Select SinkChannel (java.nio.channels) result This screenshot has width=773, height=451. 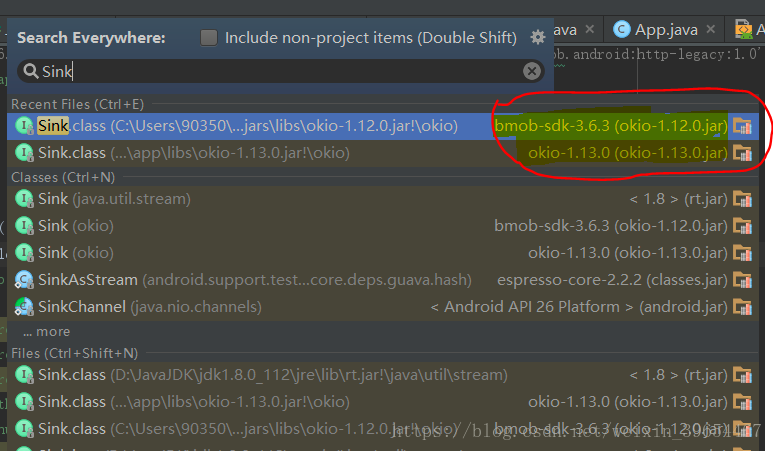pyautogui.click(x=383, y=307)
